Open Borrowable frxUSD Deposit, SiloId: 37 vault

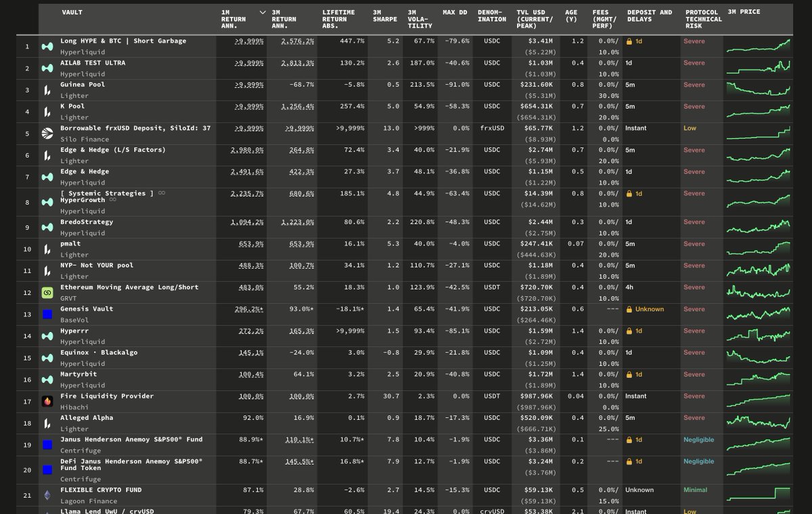135,128
